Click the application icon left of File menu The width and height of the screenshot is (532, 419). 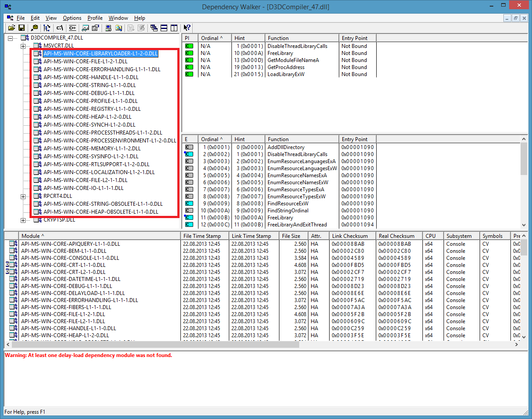[x=11, y=18]
